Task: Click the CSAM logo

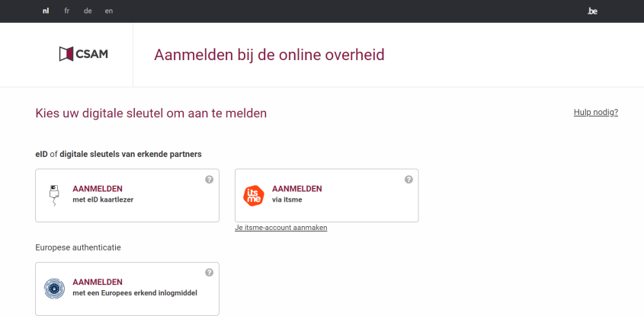Action: click(x=83, y=54)
